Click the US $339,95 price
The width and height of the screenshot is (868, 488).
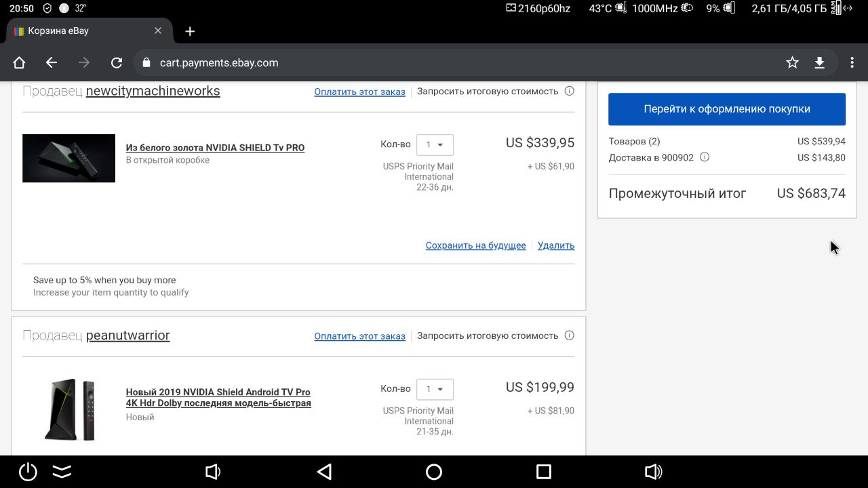[540, 142]
